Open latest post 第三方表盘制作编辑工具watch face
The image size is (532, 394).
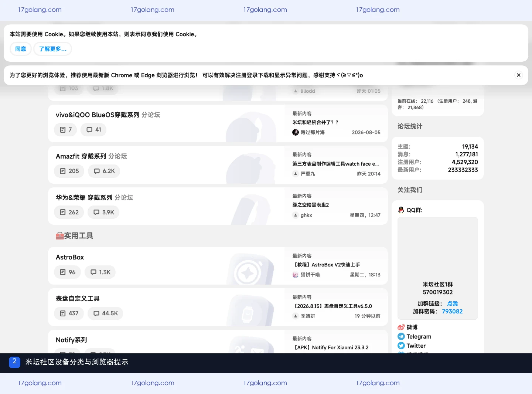pos(336,164)
